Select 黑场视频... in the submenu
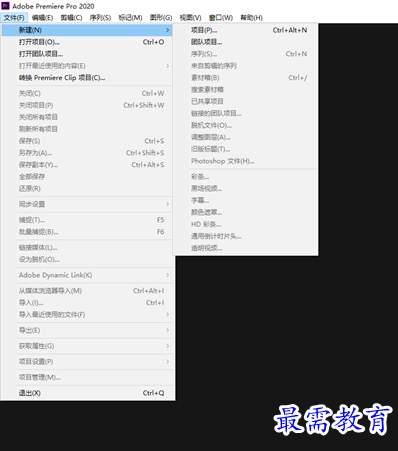398x451 pixels. pyautogui.click(x=245, y=189)
